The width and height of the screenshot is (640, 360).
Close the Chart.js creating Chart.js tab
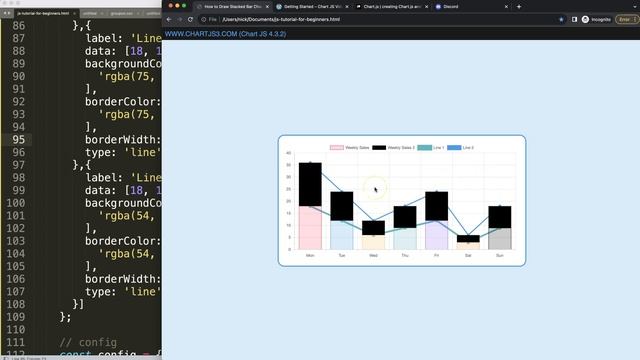(x=427, y=7)
